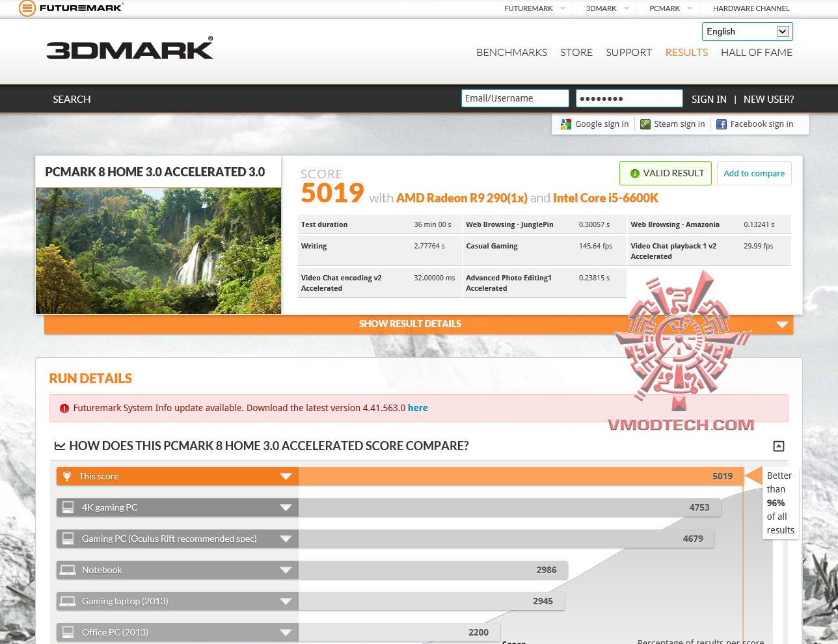Click the chart icon beside score comparison heading
The image size is (838, 644).
click(60, 446)
